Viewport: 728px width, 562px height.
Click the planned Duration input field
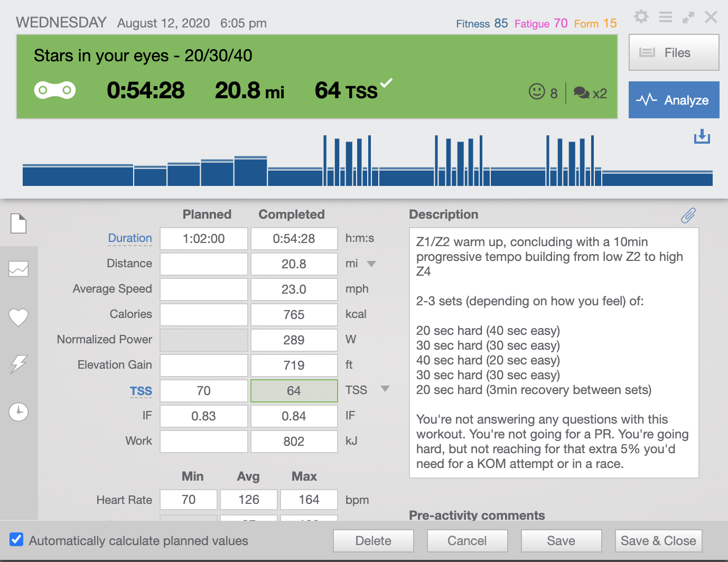pos(204,239)
